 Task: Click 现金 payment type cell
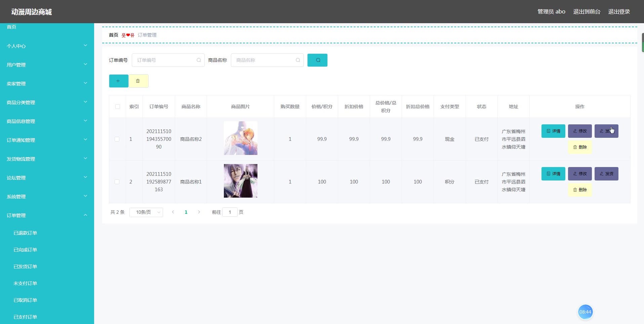[x=450, y=139]
